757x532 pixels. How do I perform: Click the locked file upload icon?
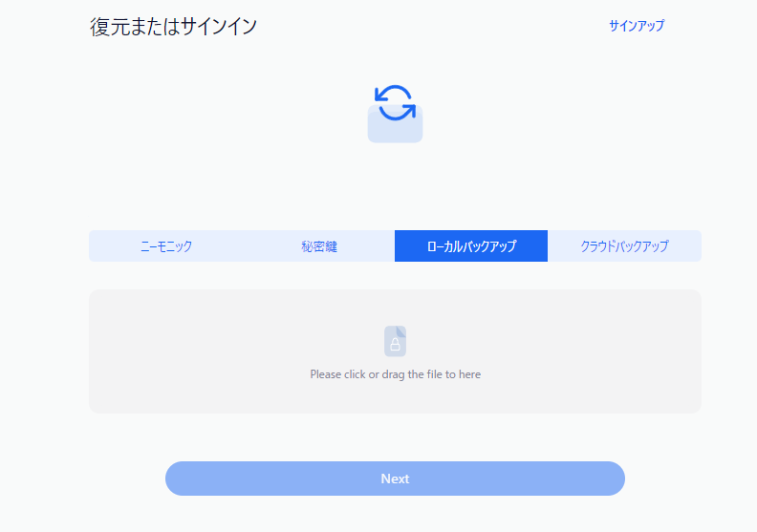coord(395,341)
